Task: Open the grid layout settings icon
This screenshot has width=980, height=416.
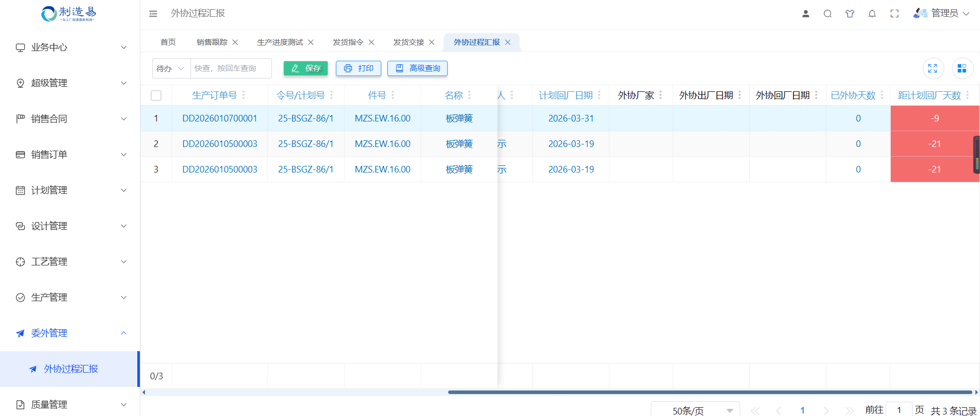Action: coord(962,68)
